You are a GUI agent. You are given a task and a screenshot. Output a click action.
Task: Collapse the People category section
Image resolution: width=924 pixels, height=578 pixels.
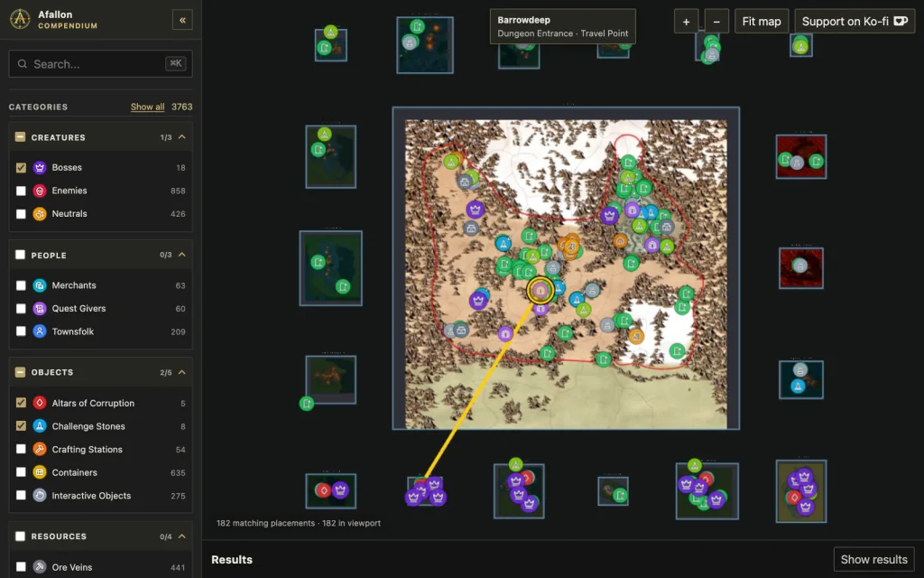point(182,255)
